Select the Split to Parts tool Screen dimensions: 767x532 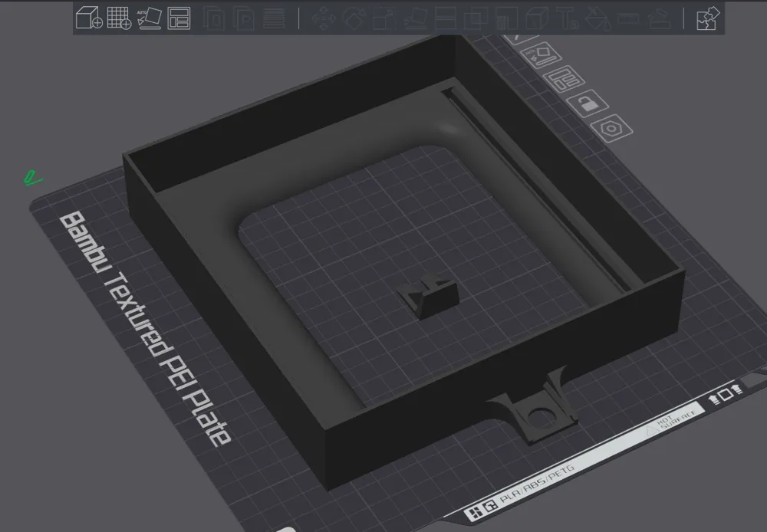[x=244, y=18]
